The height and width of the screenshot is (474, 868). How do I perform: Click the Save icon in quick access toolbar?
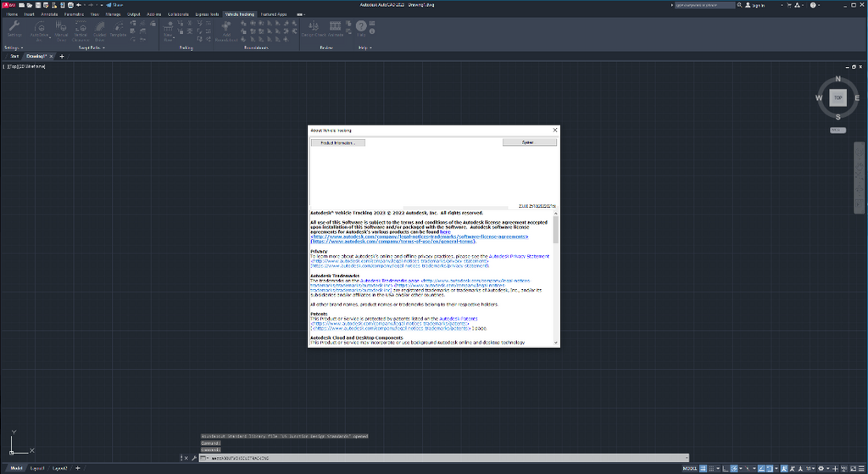(37, 5)
